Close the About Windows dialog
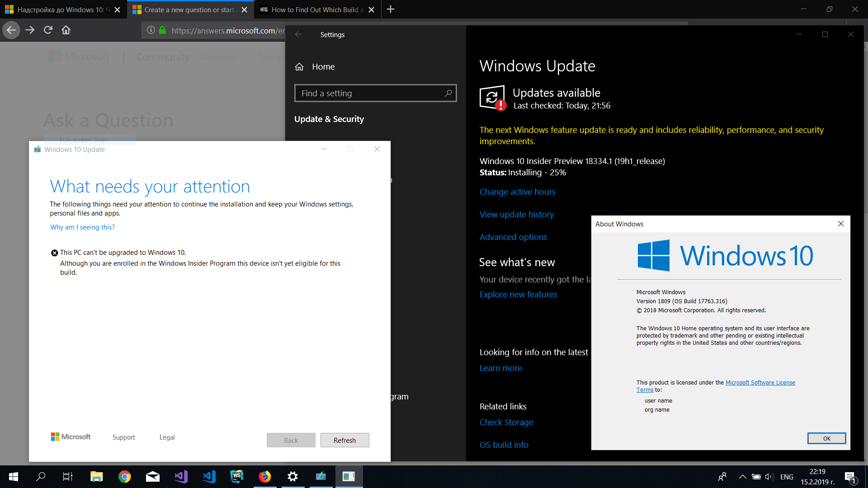 pos(840,224)
